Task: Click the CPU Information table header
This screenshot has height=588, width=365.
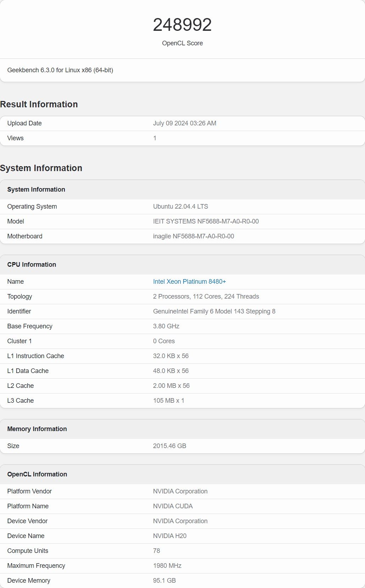Action: coord(32,265)
